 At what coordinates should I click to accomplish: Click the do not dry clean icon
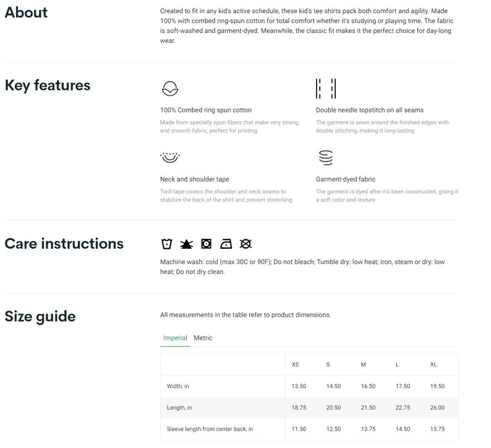(x=246, y=244)
